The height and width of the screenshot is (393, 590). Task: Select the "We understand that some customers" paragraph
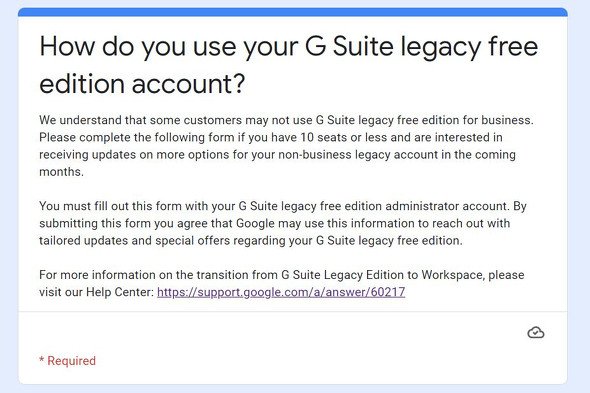[x=286, y=146]
